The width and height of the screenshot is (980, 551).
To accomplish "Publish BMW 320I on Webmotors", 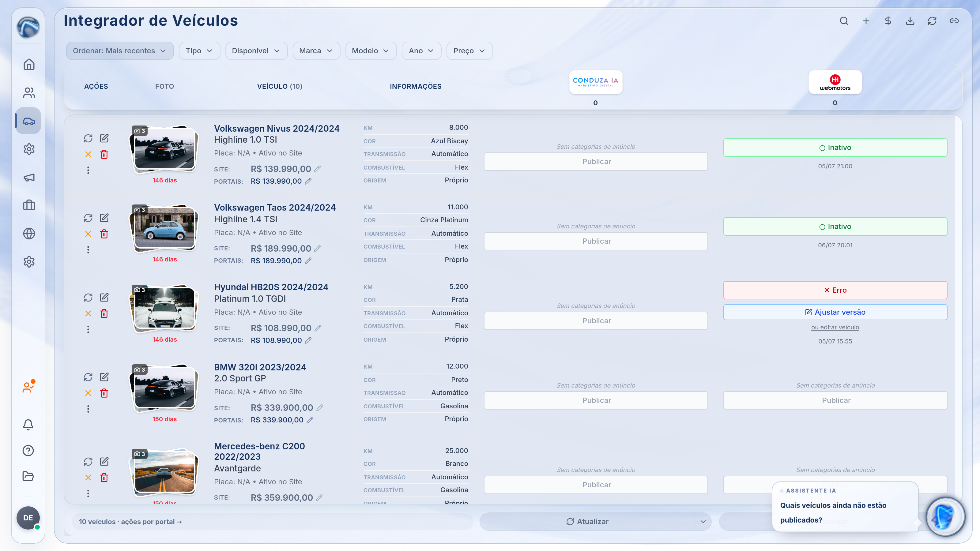I will tap(835, 400).
